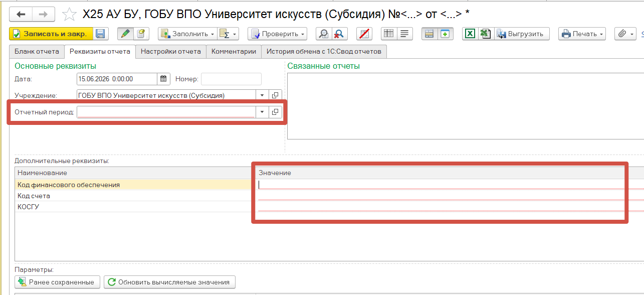Viewport: 644px width, 295px height.
Task: Open История обмена с 1С:Свод отчетов tab
Action: (324, 51)
